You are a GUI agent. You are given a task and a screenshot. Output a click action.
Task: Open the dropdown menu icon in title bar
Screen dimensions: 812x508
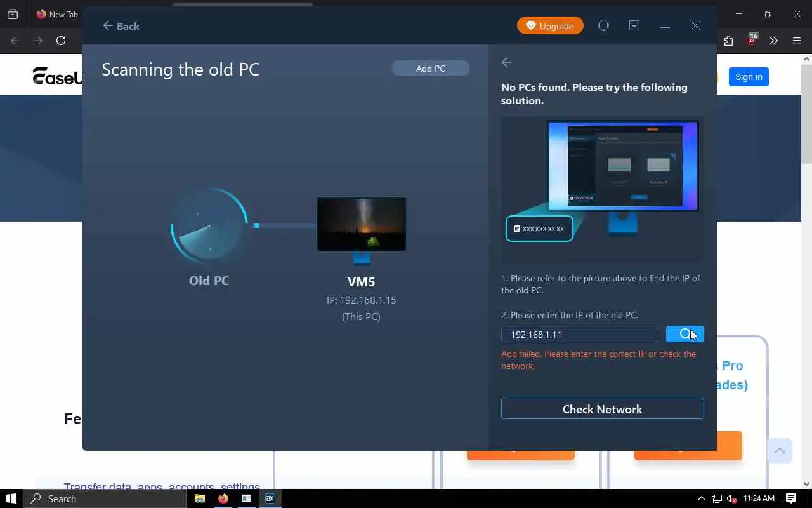pos(634,25)
